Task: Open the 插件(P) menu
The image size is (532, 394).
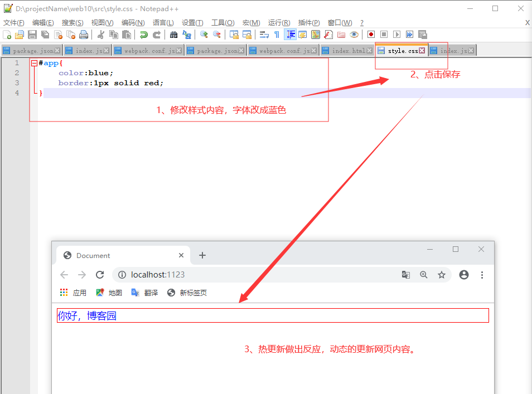Action: pos(309,23)
